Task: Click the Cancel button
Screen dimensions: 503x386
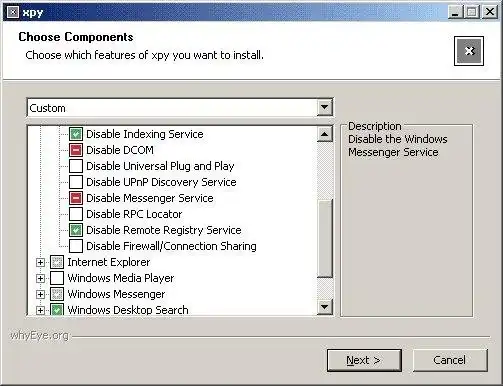Action: coord(450,360)
